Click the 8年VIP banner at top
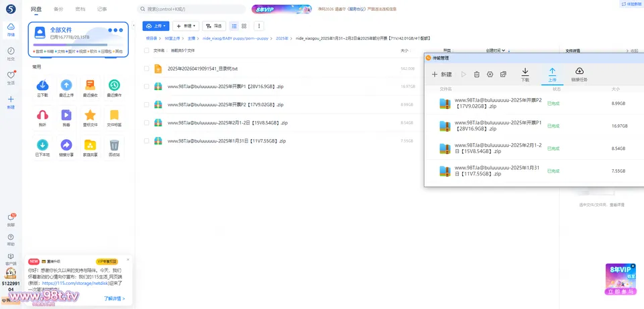 click(x=282, y=9)
